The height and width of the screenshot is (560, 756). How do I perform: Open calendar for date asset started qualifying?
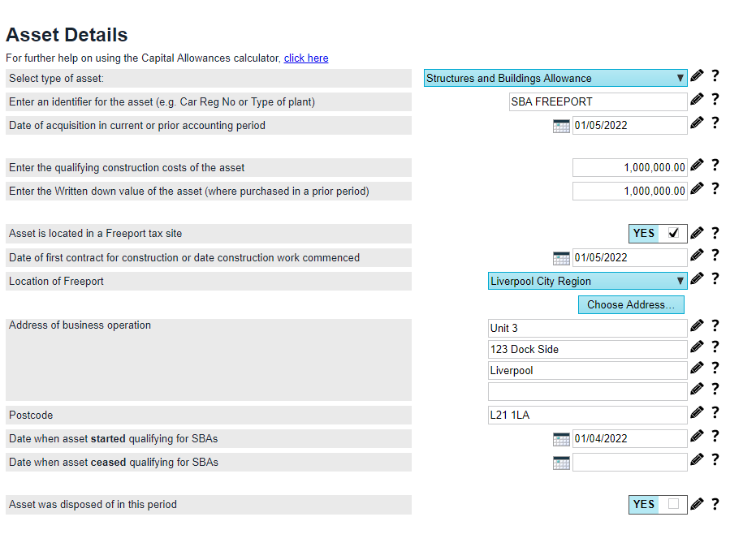[x=561, y=439]
